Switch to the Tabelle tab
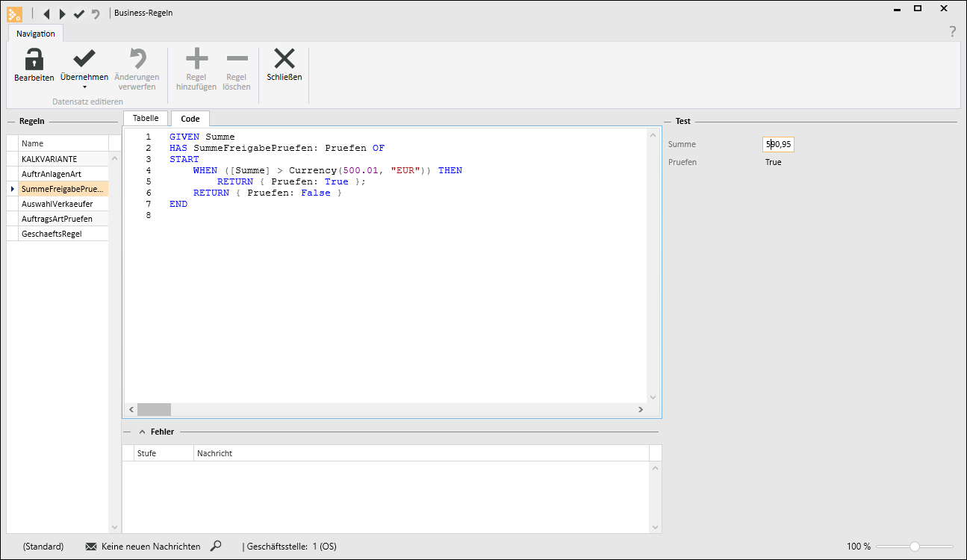 (146, 118)
